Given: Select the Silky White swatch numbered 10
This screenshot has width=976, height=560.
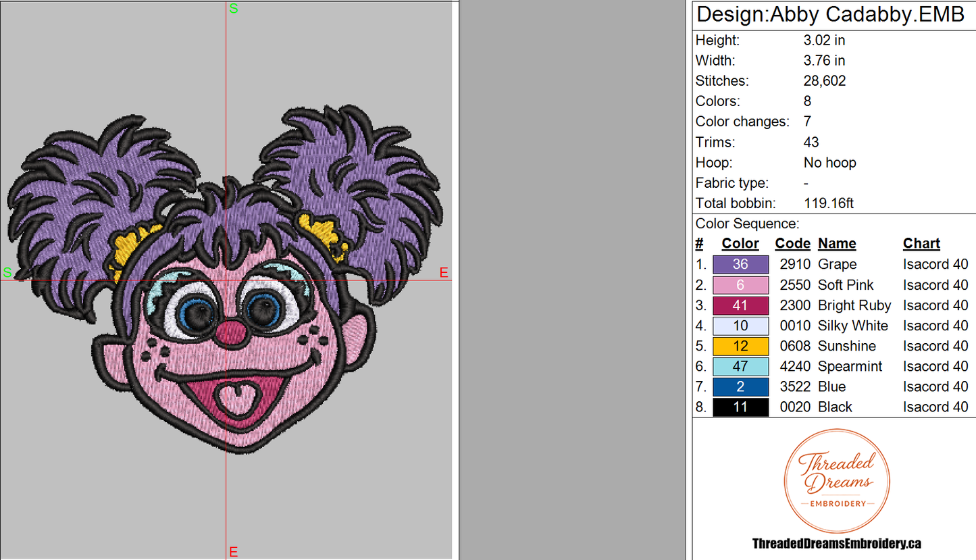Looking at the screenshot, I should coord(740,326).
